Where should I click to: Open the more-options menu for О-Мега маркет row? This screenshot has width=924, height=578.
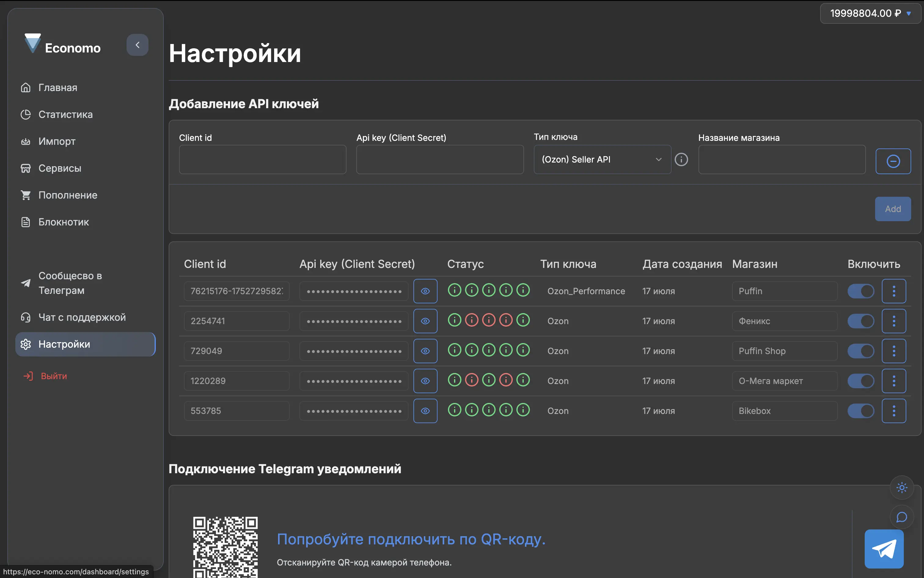point(894,381)
